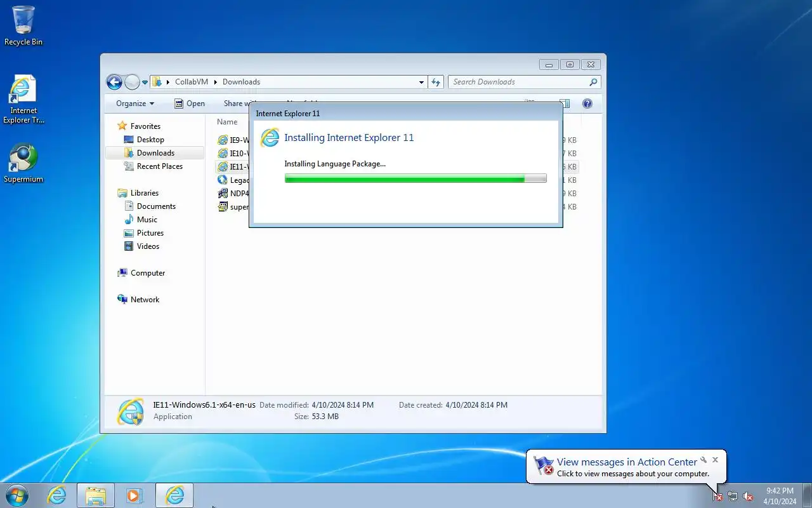The height and width of the screenshot is (508, 812).
Task: Minimize the Downloads Explorer window
Action: (x=549, y=64)
